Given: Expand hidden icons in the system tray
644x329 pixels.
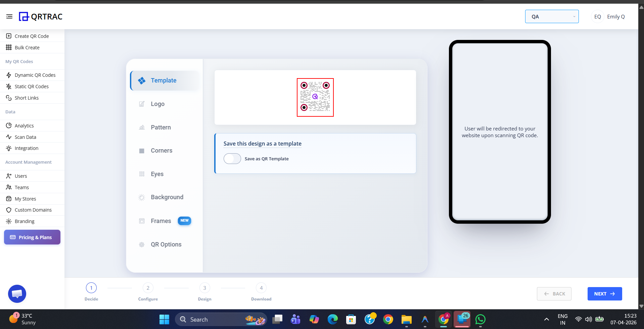Looking at the screenshot, I should pos(546,319).
